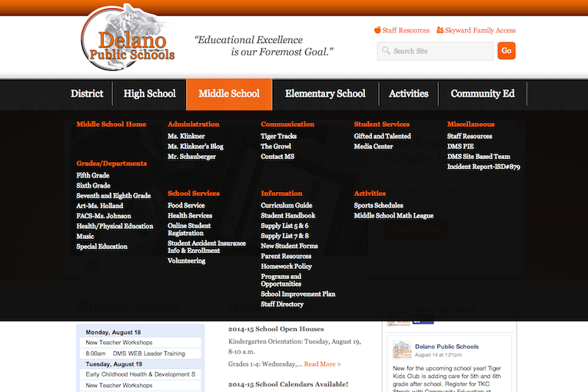Image resolution: width=588 pixels, height=392 pixels.
Task: Open the Community Ed navigation menu
Action: tap(483, 94)
